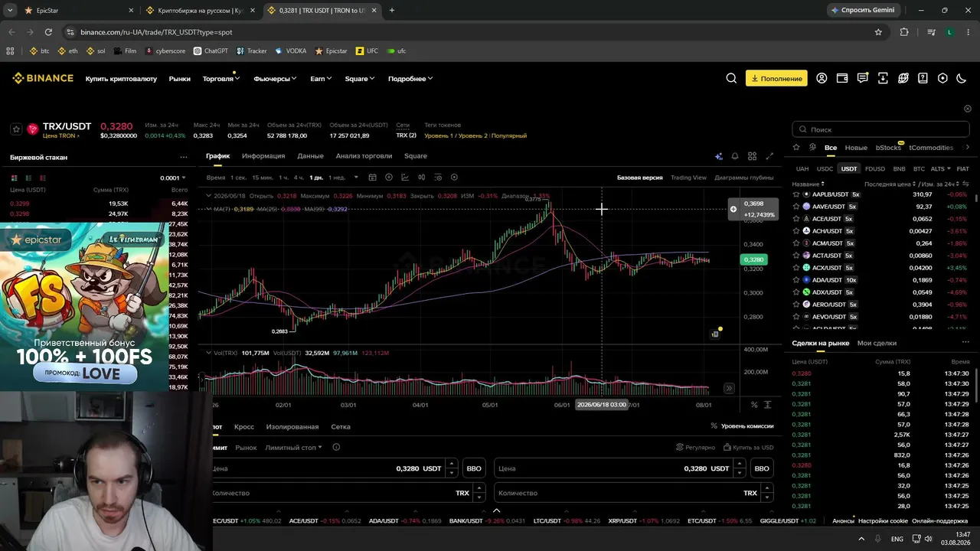Open the Лимитный стоп order type dropdown
Viewport: 980px width, 551px height.
(x=294, y=448)
